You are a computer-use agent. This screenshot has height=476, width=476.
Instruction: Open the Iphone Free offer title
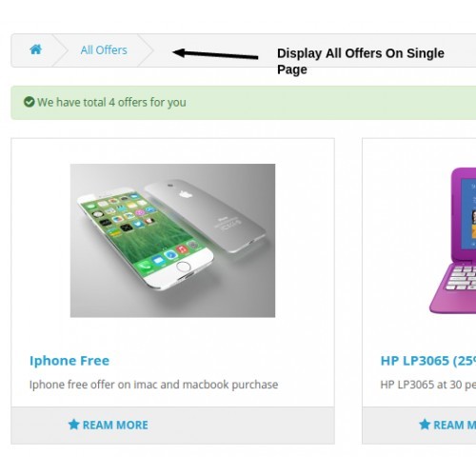(x=69, y=361)
